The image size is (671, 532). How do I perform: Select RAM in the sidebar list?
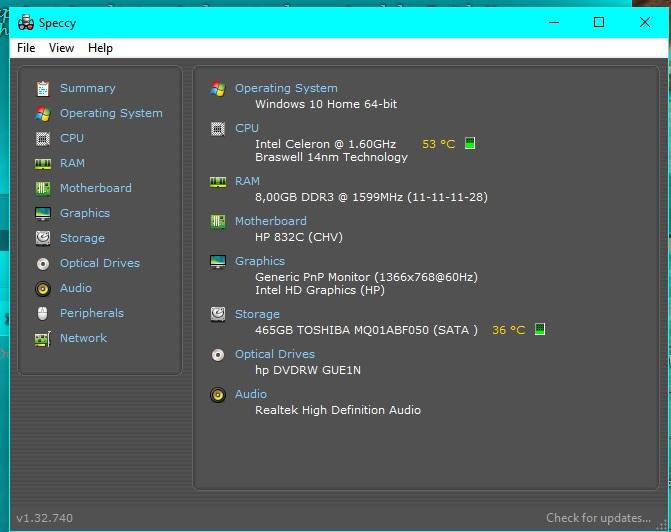(x=72, y=163)
